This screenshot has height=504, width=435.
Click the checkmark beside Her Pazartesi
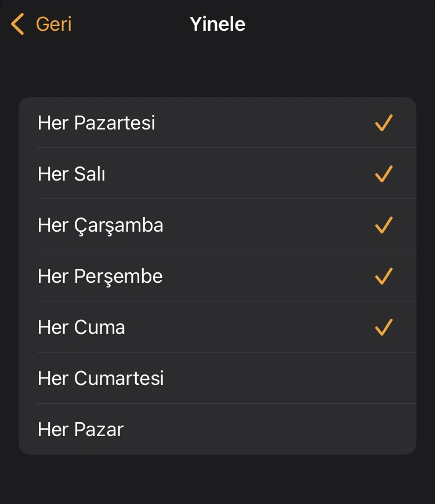tap(383, 123)
